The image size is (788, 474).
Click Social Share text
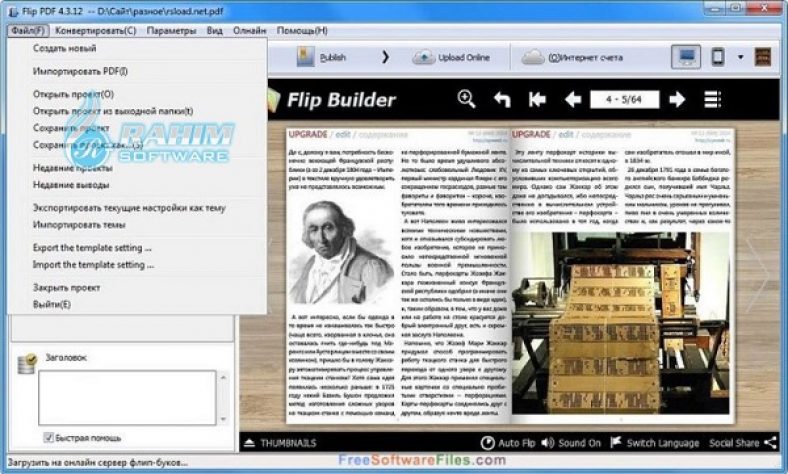(x=734, y=443)
